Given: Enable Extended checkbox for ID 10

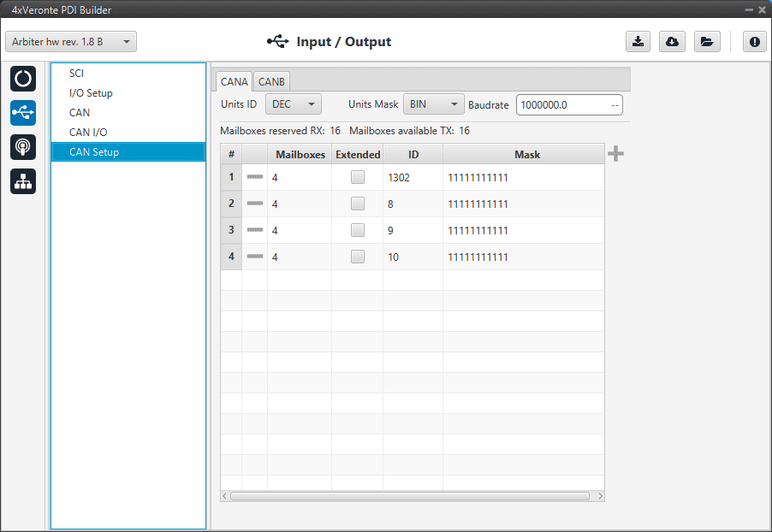Looking at the screenshot, I should 358,257.
